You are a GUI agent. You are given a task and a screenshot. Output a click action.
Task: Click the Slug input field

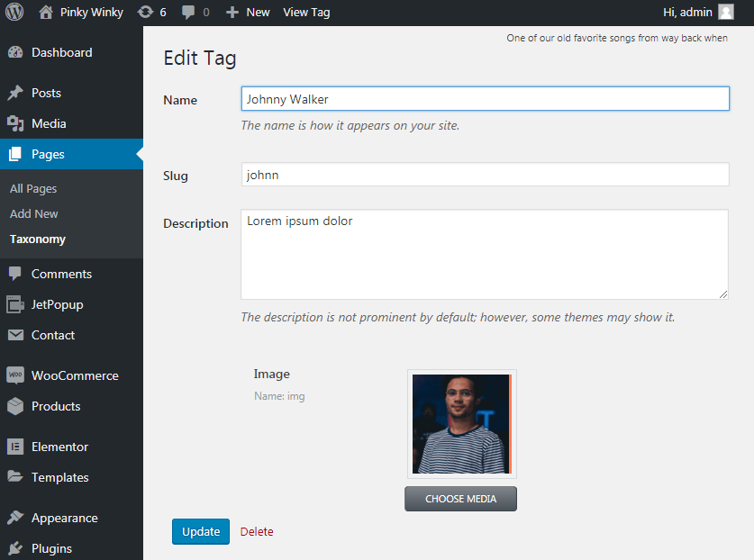(486, 174)
